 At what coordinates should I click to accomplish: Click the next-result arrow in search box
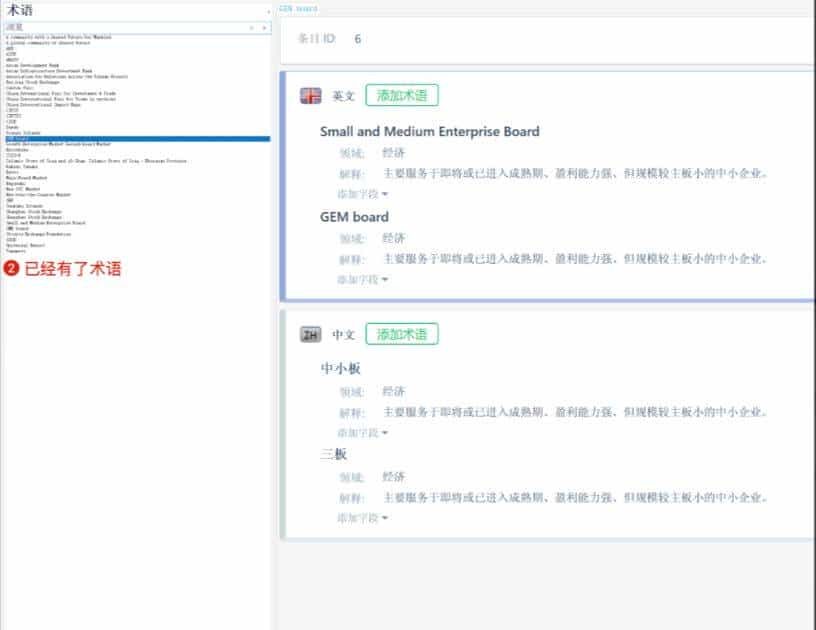point(264,28)
